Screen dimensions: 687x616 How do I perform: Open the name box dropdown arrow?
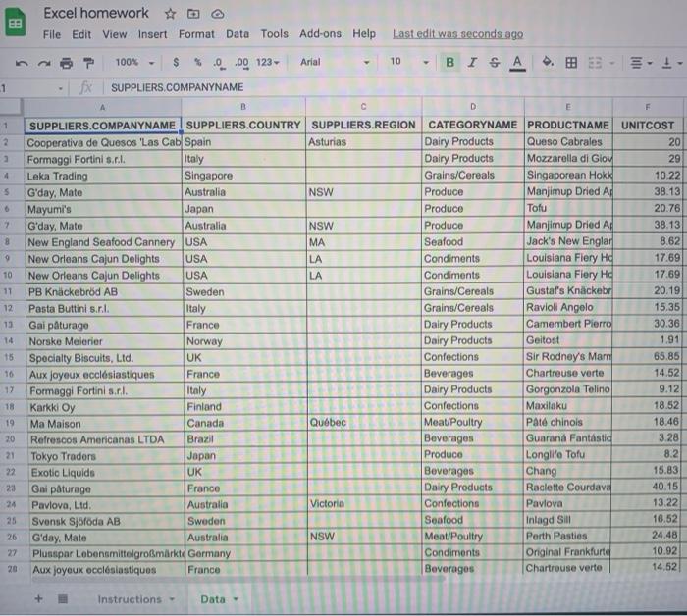(x=61, y=89)
